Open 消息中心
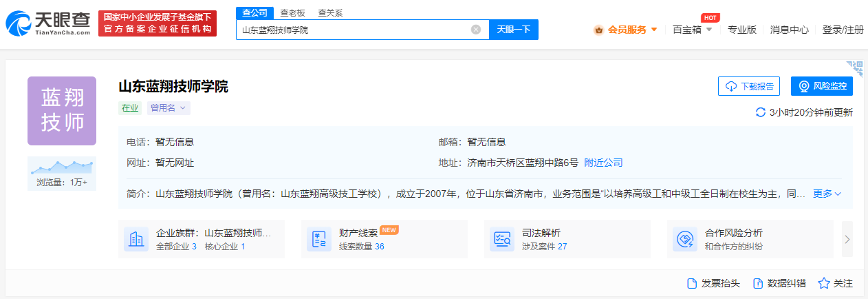 789,30
